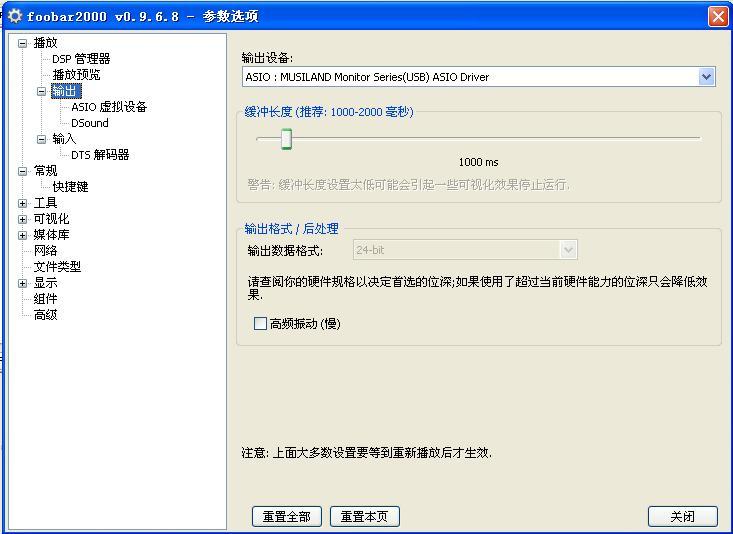Click the 输出数据格式: label
Image resolution: width=733 pixels, height=534 pixels.
pos(285,251)
